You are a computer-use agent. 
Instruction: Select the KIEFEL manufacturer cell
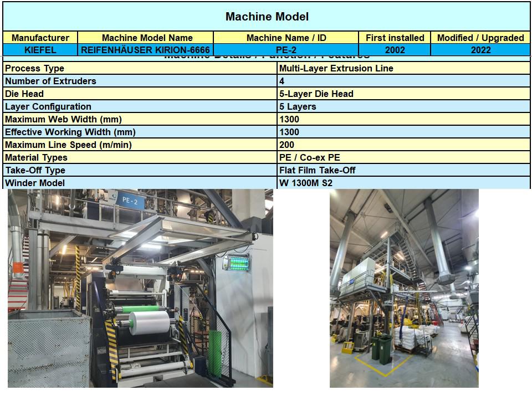click(40, 50)
